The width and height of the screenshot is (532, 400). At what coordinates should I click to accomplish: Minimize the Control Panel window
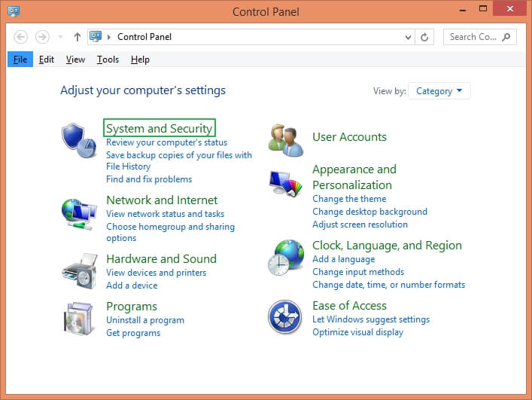tap(463, 11)
